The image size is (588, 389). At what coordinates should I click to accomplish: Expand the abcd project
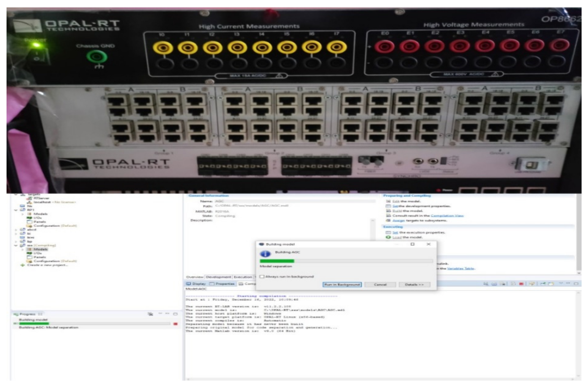point(16,230)
